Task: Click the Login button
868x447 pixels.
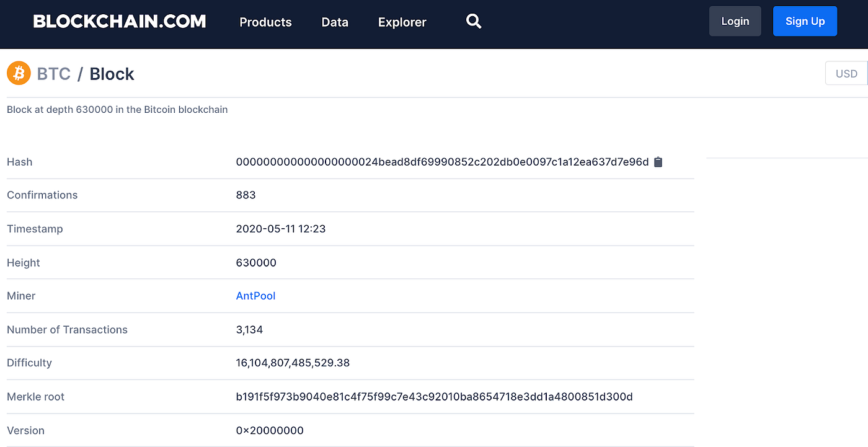Action: [735, 21]
